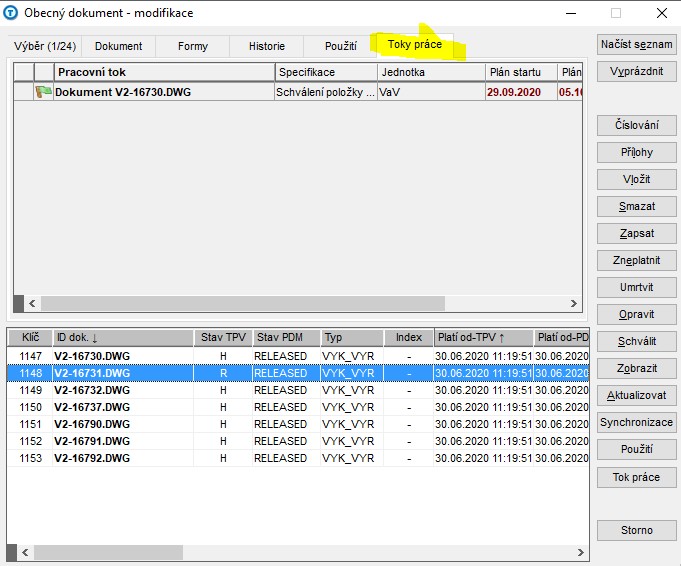The image size is (681, 566).
Task: Select document V2-16790.DWG
Action: (x=298, y=424)
